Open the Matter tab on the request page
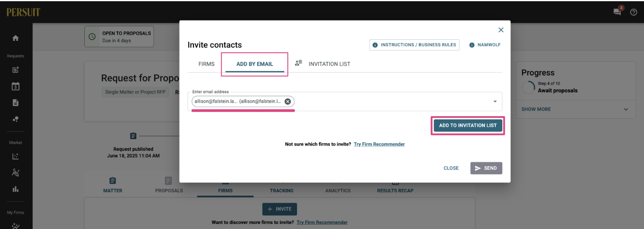This screenshot has width=644, height=229. pos(113,185)
